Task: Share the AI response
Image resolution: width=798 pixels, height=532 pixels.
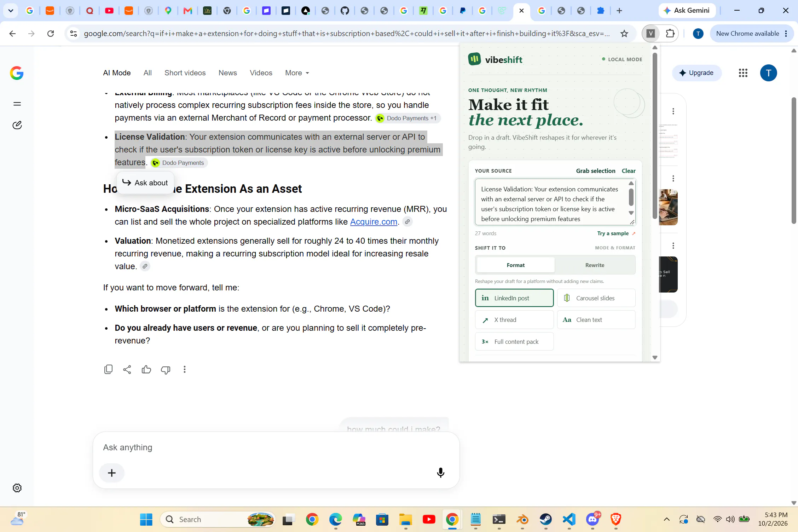Action: [x=127, y=370]
